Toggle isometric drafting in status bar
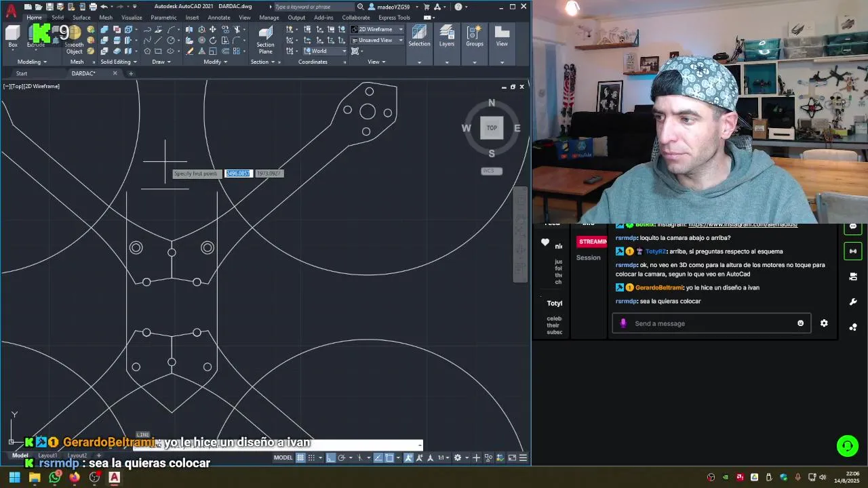This screenshot has height=488, width=868. pos(359,457)
